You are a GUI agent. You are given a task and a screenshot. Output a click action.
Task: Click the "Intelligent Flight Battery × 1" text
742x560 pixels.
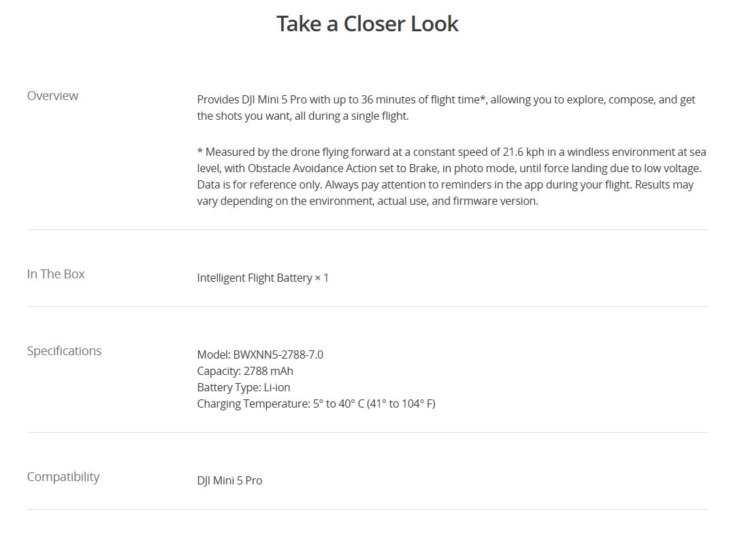click(263, 278)
